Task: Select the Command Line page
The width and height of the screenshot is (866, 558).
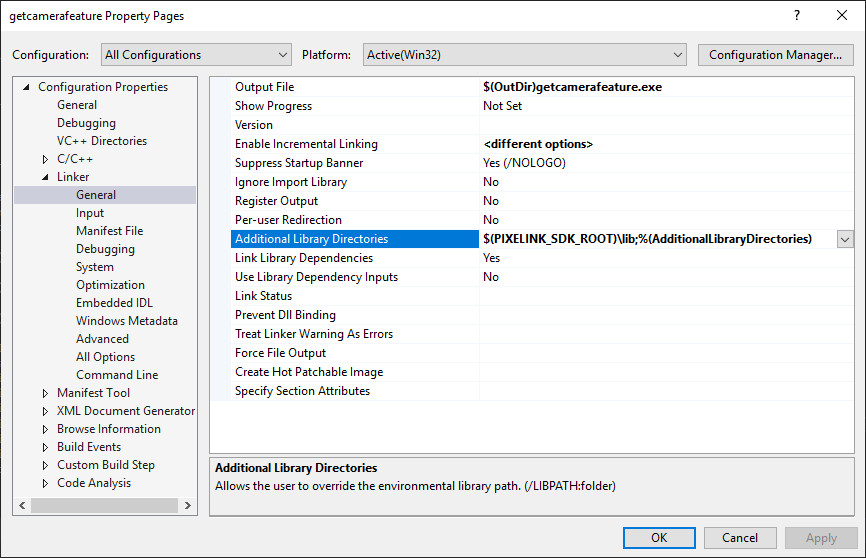Action: [x=117, y=375]
